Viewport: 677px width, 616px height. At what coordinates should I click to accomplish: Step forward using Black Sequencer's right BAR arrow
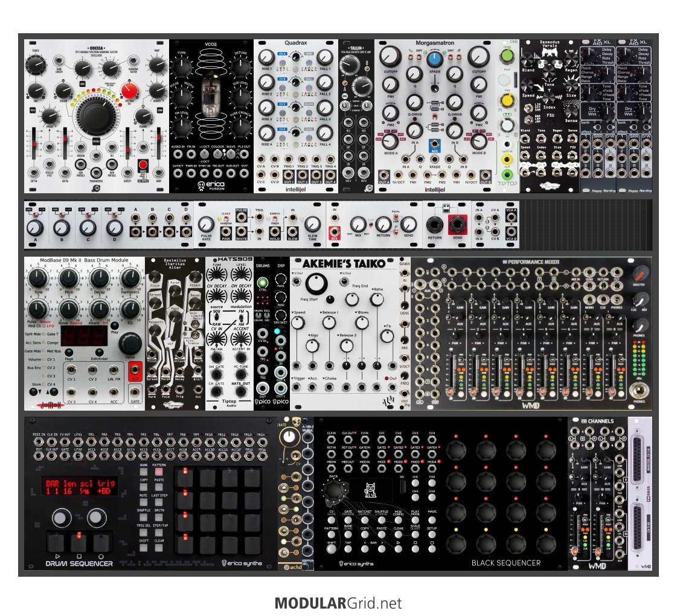(x=382, y=548)
